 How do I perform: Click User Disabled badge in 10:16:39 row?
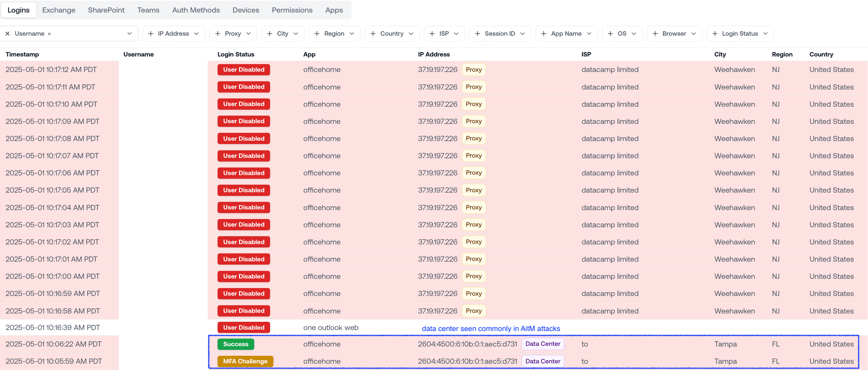click(244, 327)
